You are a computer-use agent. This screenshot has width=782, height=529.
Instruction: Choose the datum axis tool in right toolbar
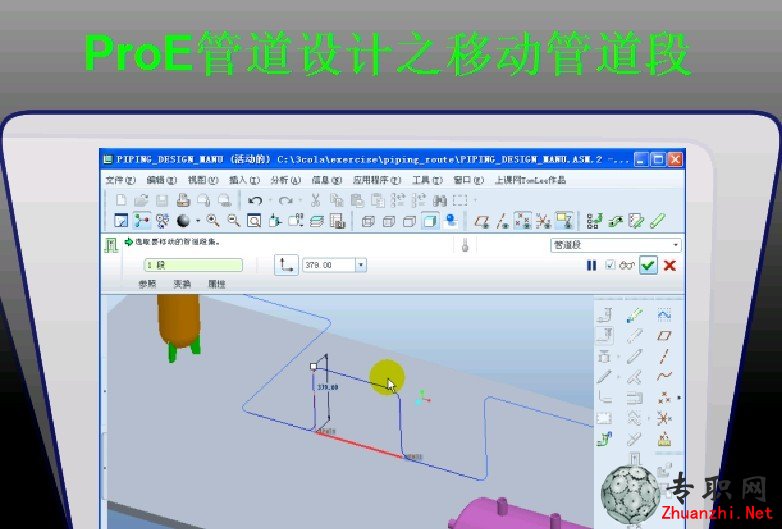tap(664, 356)
